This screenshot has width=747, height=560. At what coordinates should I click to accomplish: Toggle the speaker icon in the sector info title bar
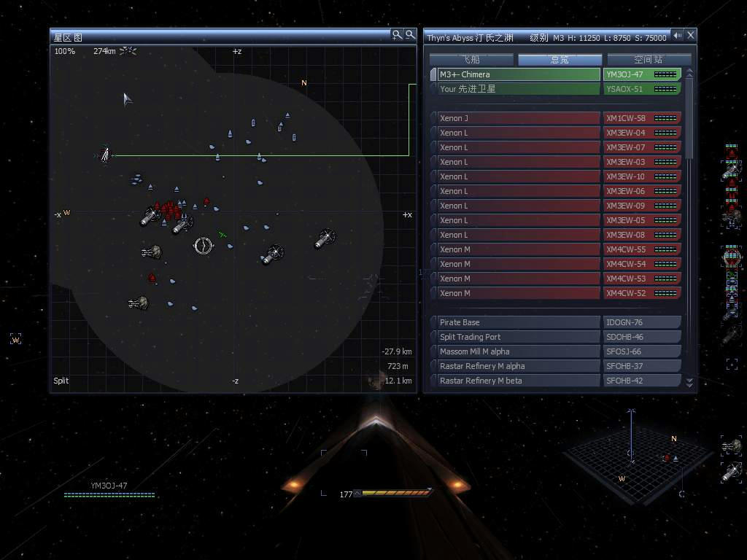[678, 35]
